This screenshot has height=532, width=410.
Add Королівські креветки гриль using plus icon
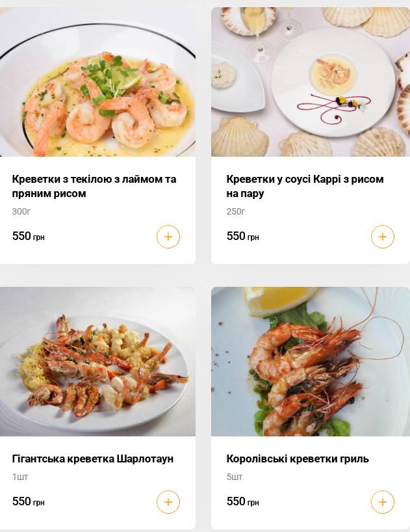(383, 502)
